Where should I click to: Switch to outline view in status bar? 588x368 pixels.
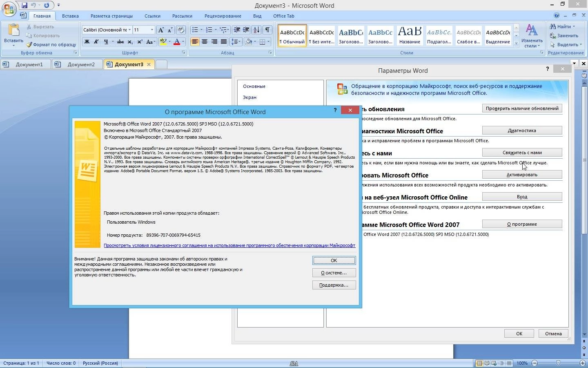[501, 363]
